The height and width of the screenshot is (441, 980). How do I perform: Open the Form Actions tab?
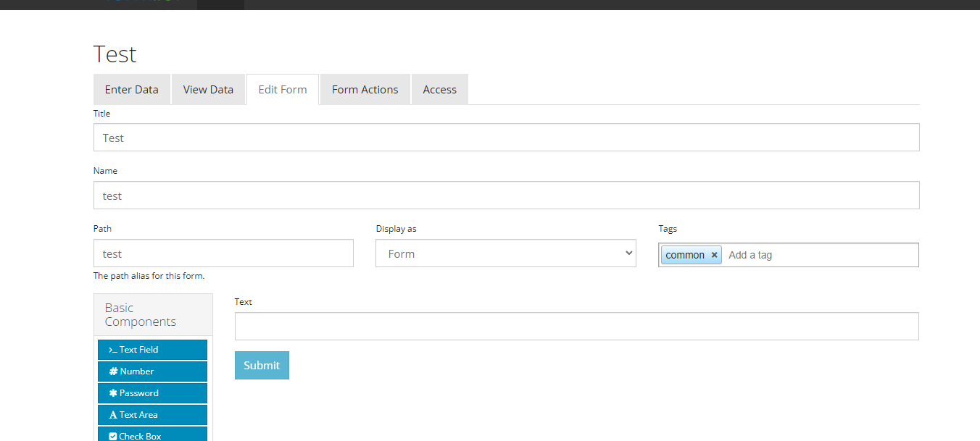pos(365,90)
